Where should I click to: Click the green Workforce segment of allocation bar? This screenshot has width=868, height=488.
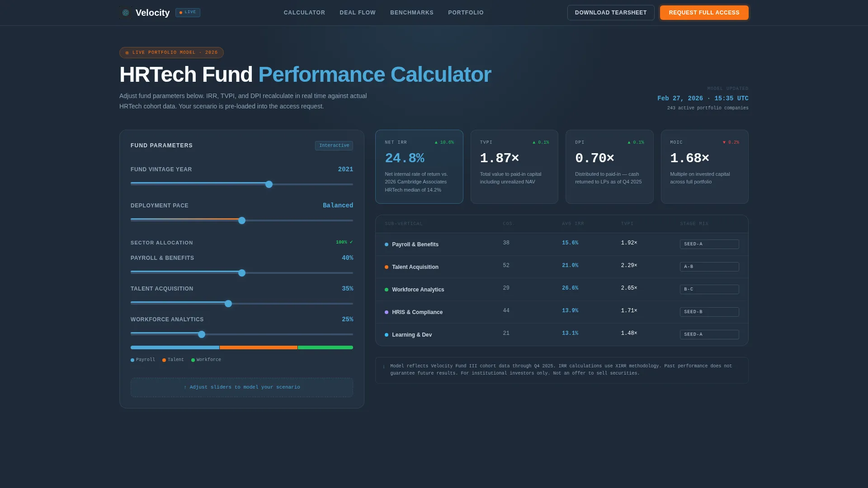pyautogui.click(x=325, y=347)
